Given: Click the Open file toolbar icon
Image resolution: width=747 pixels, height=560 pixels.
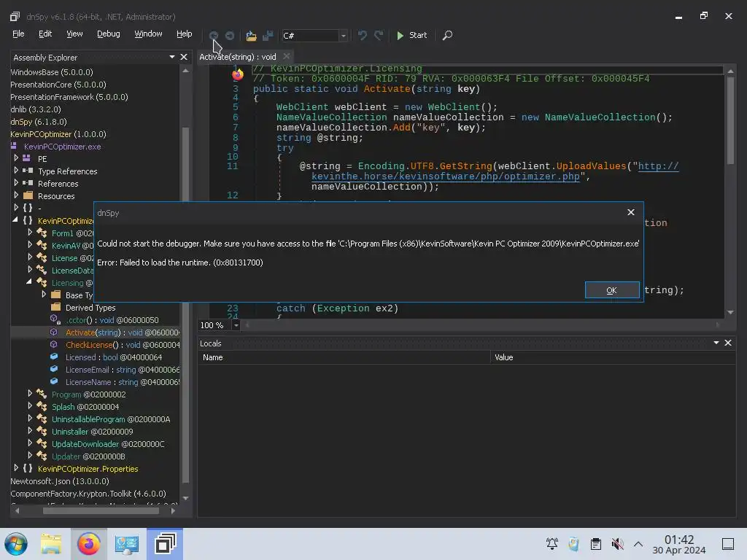Looking at the screenshot, I should [x=251, y=35].
